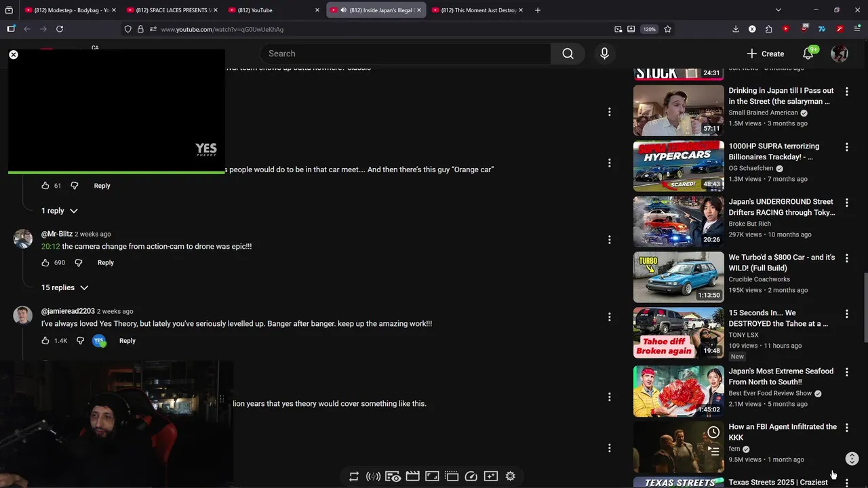Click the red YouTube extension toolbar icon
The image size is (868, 488).
pyautogui.click(x=786, y=29)
